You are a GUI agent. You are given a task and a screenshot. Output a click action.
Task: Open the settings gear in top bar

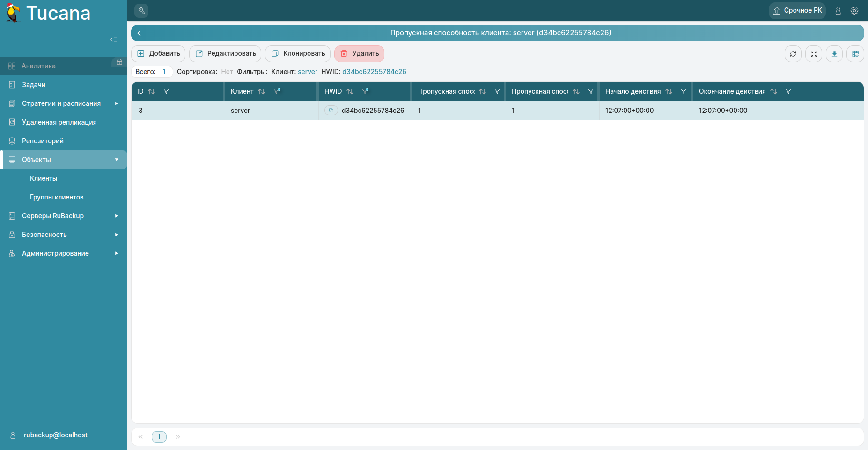tap(854, 10)
